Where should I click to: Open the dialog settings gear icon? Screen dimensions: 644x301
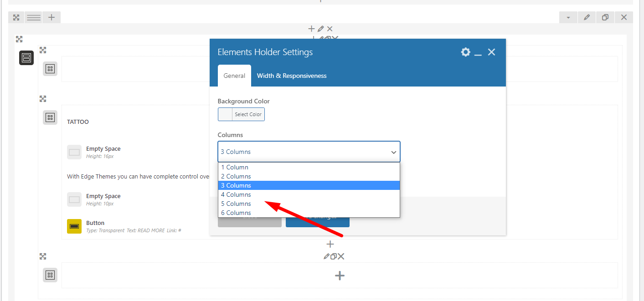point(465,52)
